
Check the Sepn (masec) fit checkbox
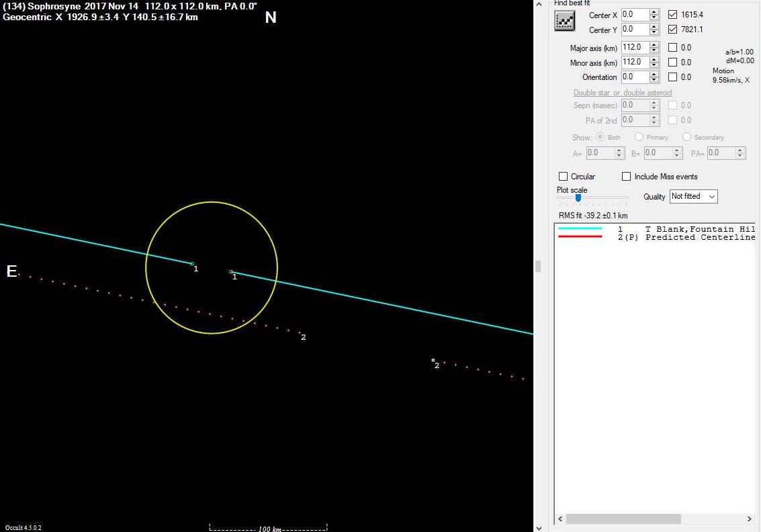pyautogui.click(x=672, y=105)
